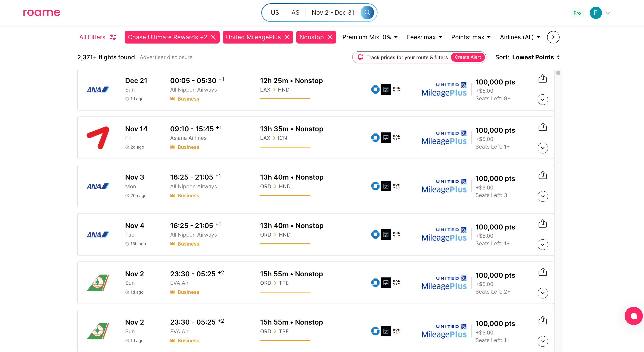The height and width of the screenshot is (352, 644).
Task: Click the United MileagePlus logo on Dec 21 flight
Action: pyautogui.click(x=444, y=89)
